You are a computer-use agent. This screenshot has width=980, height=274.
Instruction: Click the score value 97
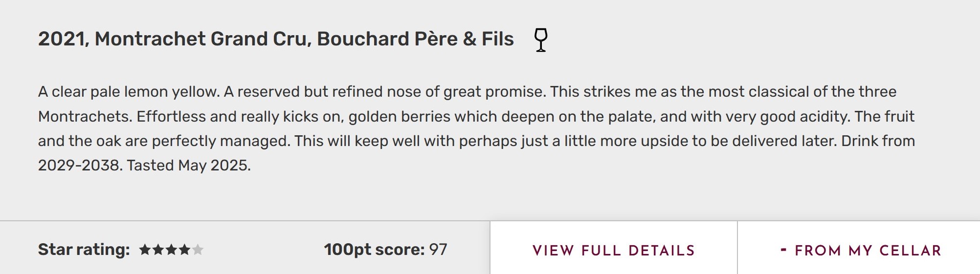pos(438,250)
